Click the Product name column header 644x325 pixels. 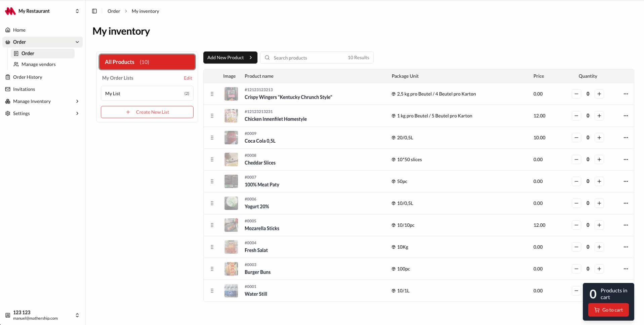pos(259,76)
